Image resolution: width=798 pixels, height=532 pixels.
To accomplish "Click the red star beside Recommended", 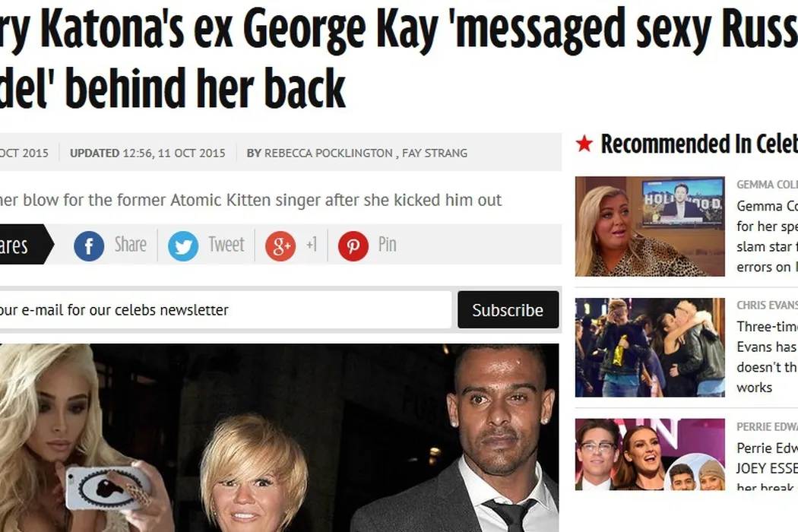I will 584,144.
